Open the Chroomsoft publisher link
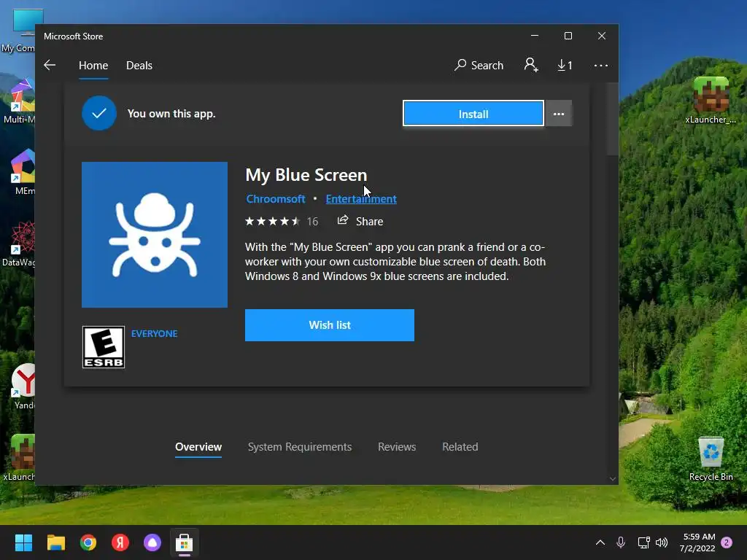This screenshot has width=747, height=560. click(x=275, y=199)
